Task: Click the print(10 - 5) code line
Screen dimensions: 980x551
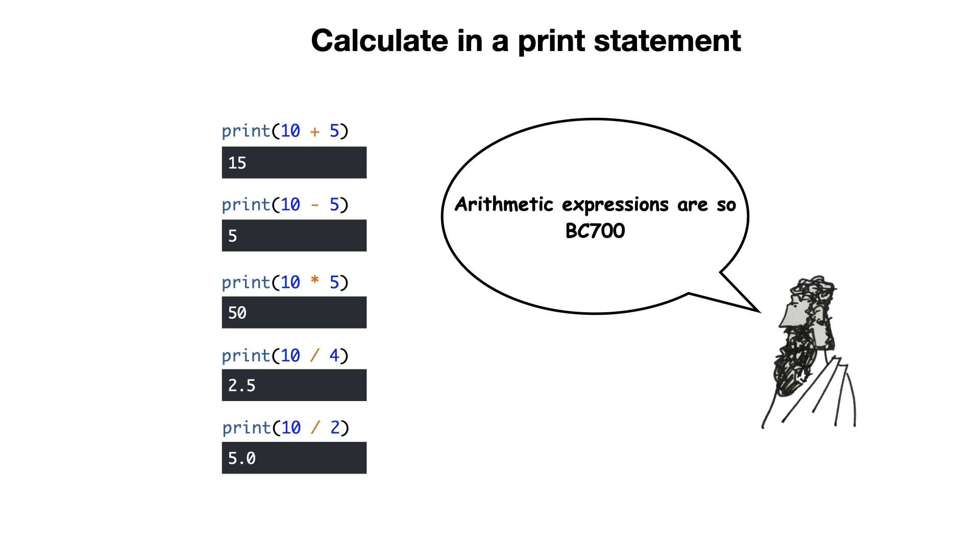Action: click(285, 205)
